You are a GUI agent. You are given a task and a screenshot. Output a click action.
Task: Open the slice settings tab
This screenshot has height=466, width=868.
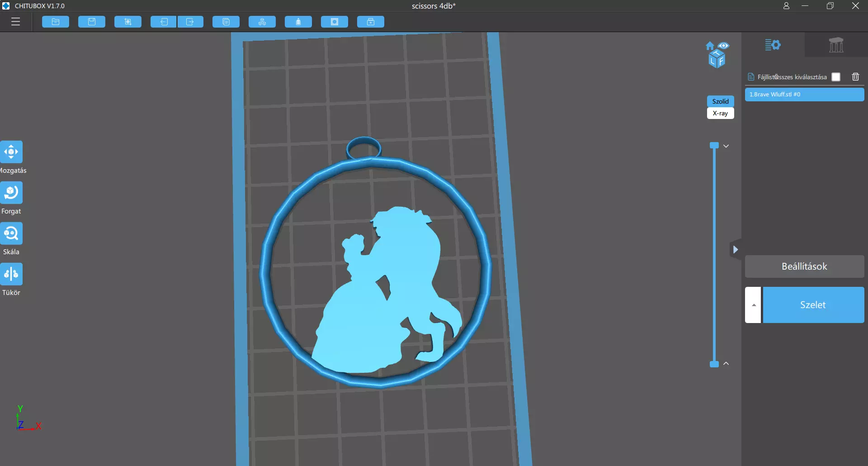click(773, 45)
